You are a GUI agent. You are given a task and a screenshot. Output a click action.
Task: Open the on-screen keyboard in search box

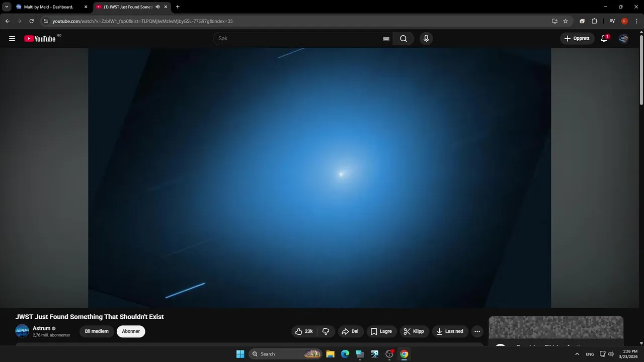coord(386,39)
